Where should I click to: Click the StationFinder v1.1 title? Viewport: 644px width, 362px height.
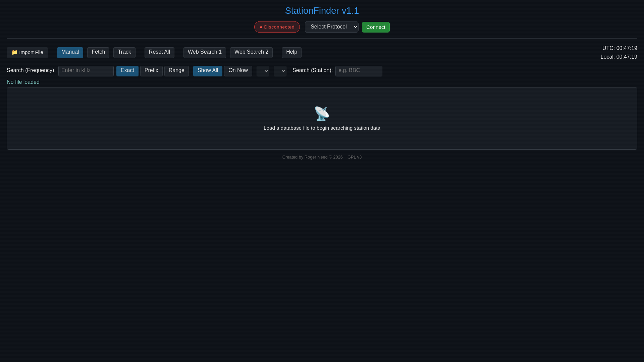[322, 11]
